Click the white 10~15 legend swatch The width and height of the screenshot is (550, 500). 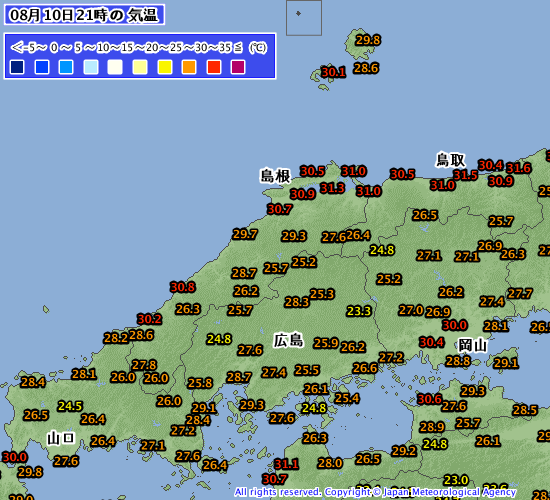[115, 67]
